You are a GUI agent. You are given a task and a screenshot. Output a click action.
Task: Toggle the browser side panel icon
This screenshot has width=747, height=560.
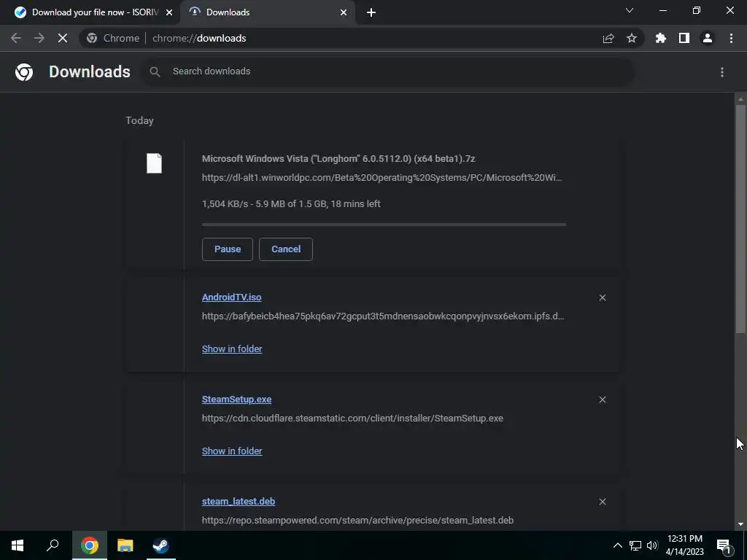684,38
